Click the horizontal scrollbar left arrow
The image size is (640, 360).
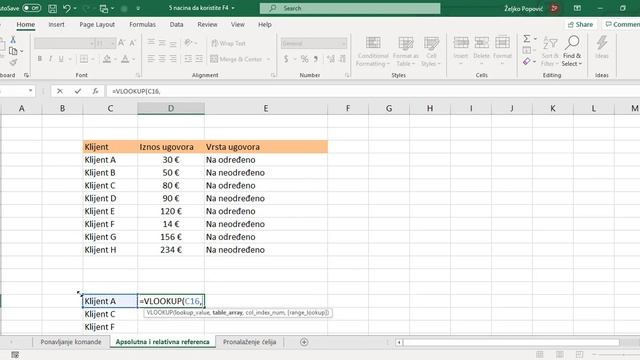(399, 342)
